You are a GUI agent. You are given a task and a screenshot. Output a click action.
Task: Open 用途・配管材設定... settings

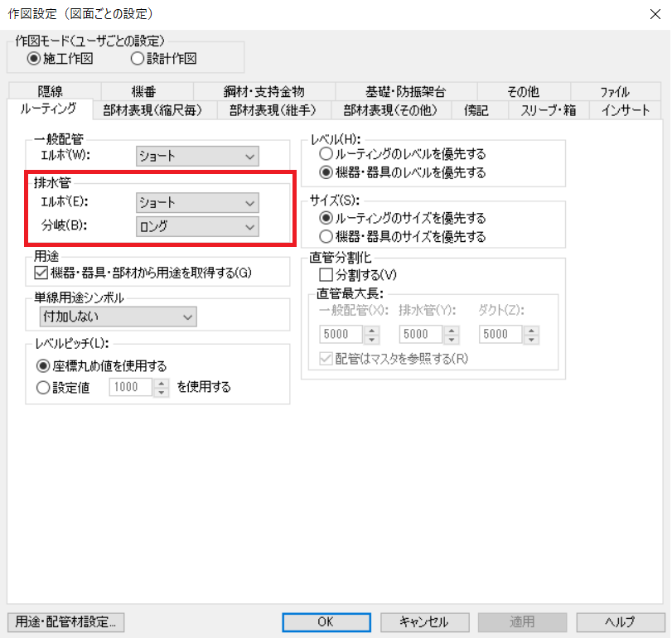pyautogui.click(x=65, y=621)
